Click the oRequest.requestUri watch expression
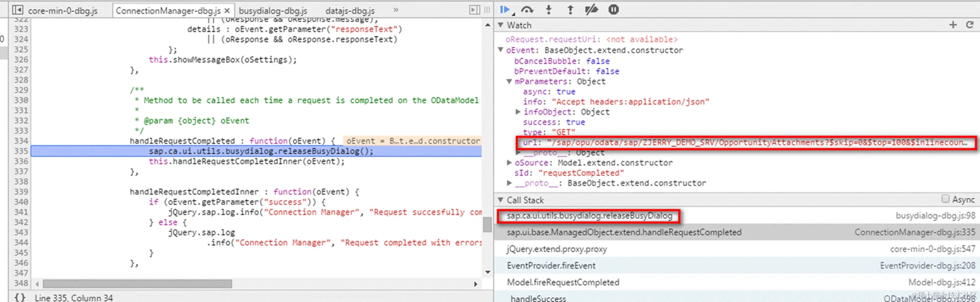Image resolution: width=980 pixels, height=302 pixels. (591, 39)
